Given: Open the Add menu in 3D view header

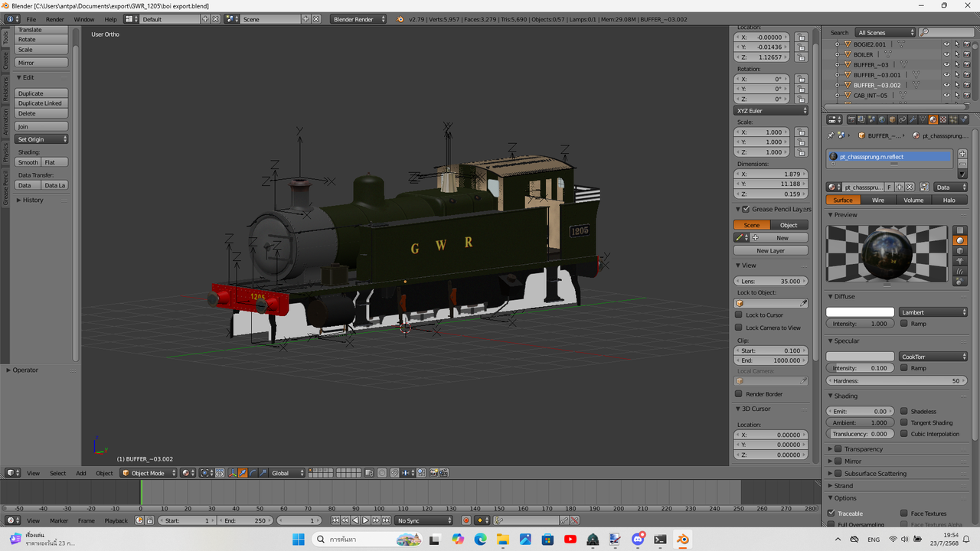Looking at the screenshot, I should tap(81, 473).
